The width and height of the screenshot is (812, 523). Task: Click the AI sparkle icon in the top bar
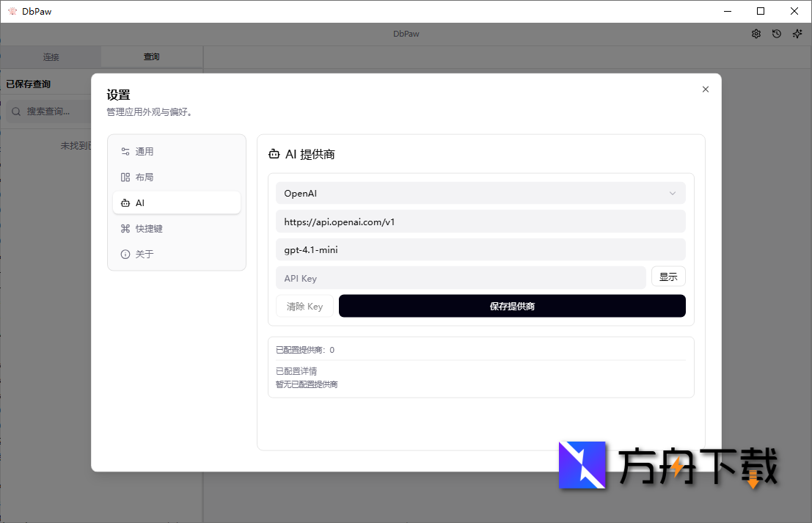797,34
